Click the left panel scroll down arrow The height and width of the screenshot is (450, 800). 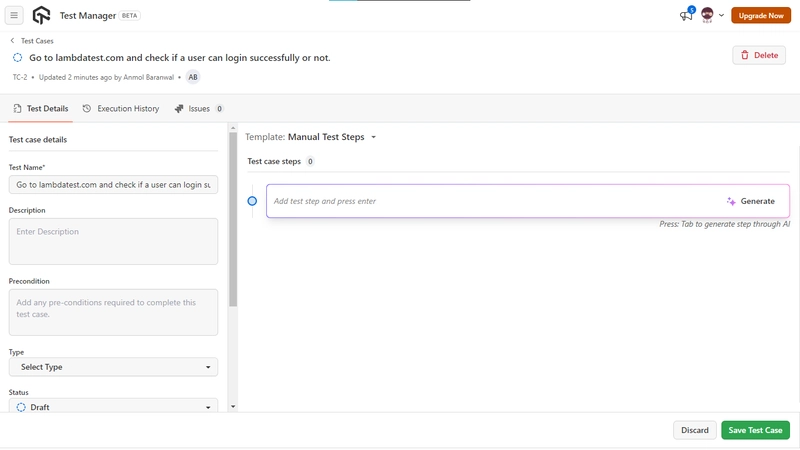pos(233,407)
